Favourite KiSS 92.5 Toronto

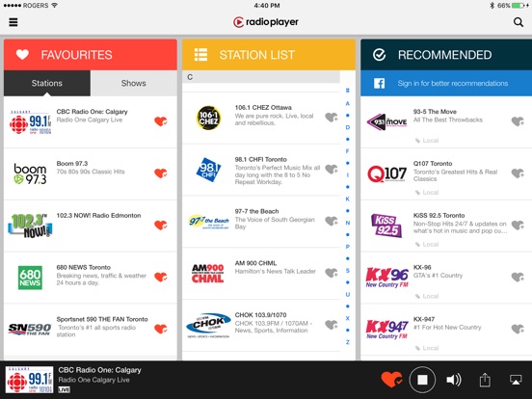pos(518,225)
